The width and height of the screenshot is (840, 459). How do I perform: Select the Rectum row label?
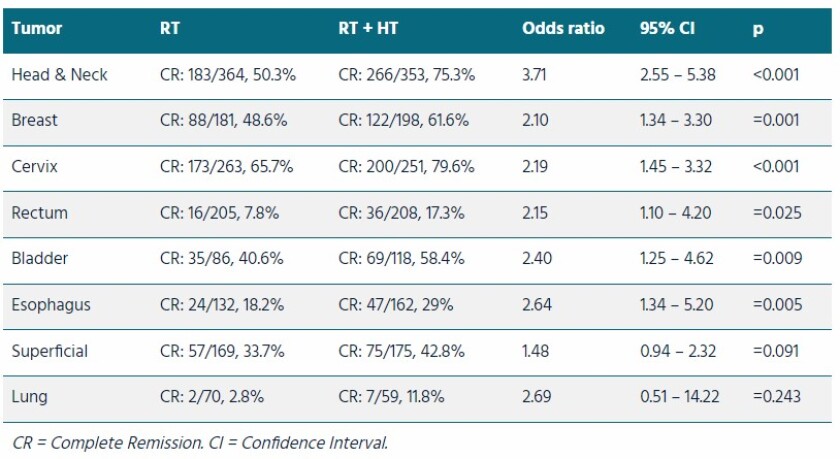tap(38, 212)
